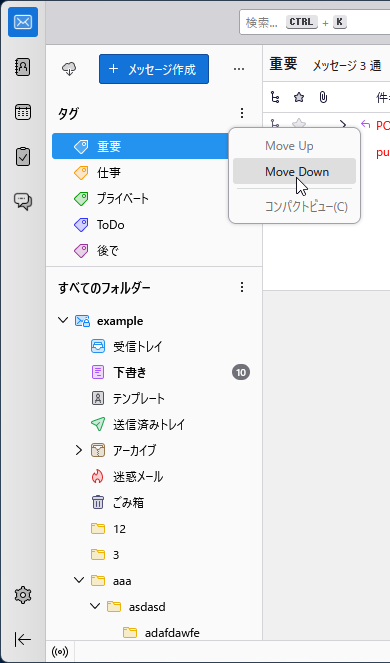Open the 下書き folder

154,373
